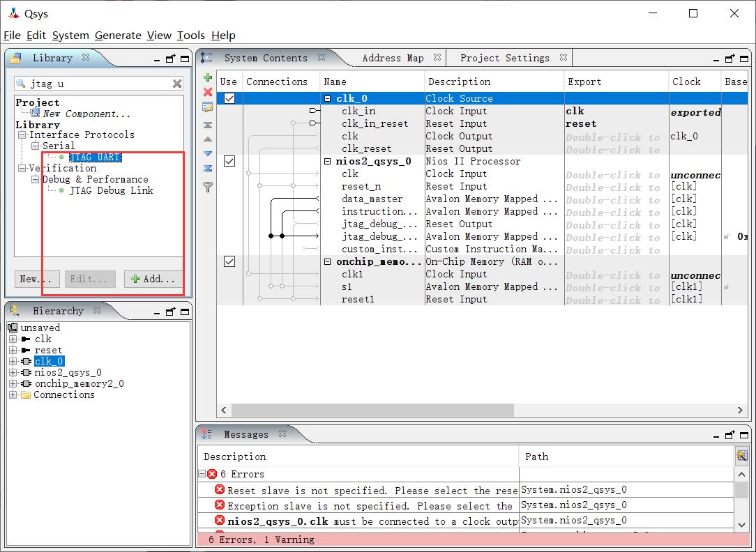Collapse the Interface Protocols library group
The width and height of the screenshot is (756, 552).
coord(22,135)
